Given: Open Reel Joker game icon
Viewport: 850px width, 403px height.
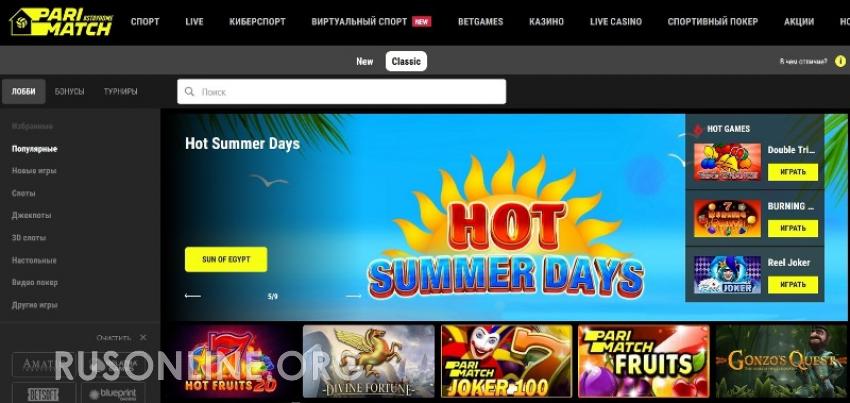Looking at the screenshot, I should click(x=727, y=275).
